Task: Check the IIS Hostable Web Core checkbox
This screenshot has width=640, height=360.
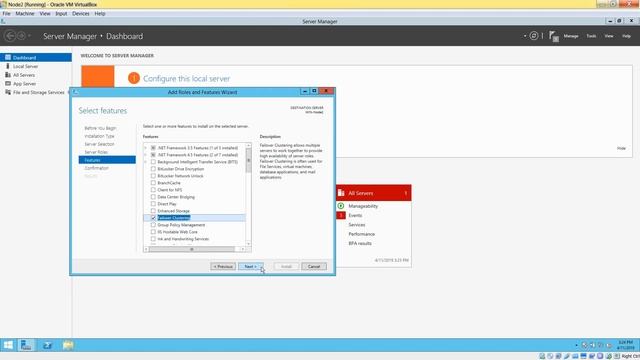Action: tap(153, 232)
